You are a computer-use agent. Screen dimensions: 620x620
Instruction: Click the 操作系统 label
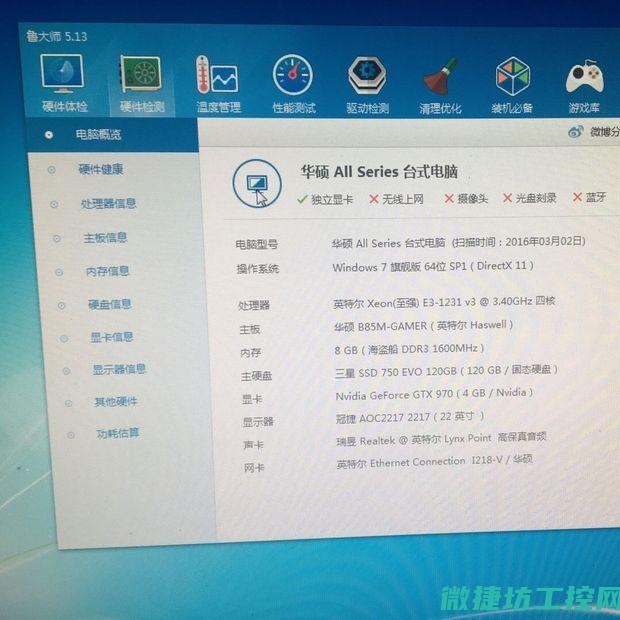[x=258, y=269]
